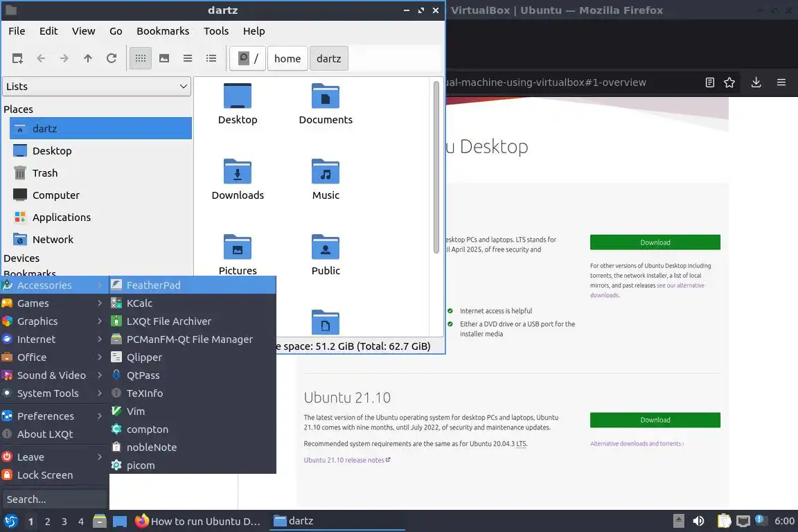Image resolution: width=798 pixels, height=532 pixels.
Task: Launch Qlipper clipboard tool
Action: [x=193, y=357]
